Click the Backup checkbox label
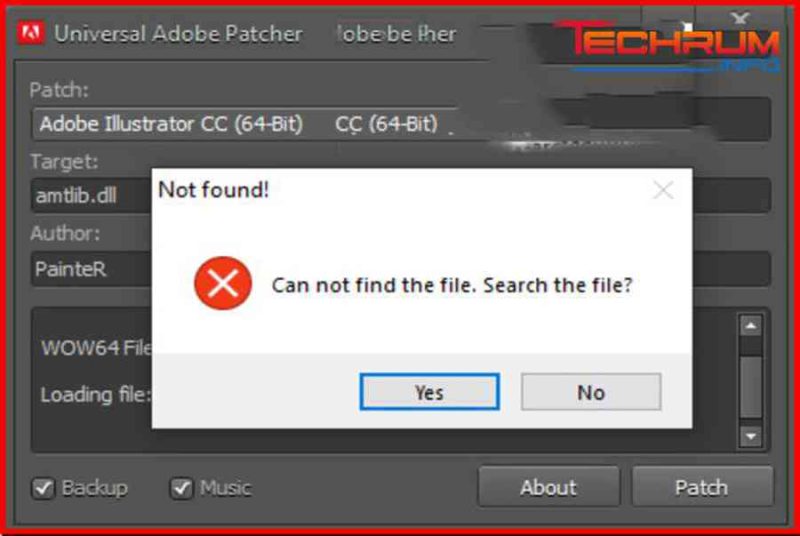800x536 pixels. (94, 488)
